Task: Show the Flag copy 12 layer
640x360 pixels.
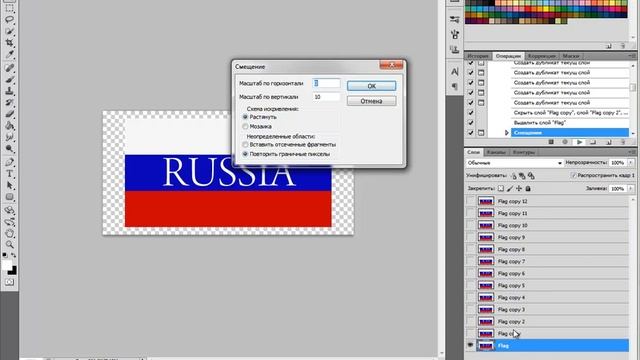Action: [470, 201]
